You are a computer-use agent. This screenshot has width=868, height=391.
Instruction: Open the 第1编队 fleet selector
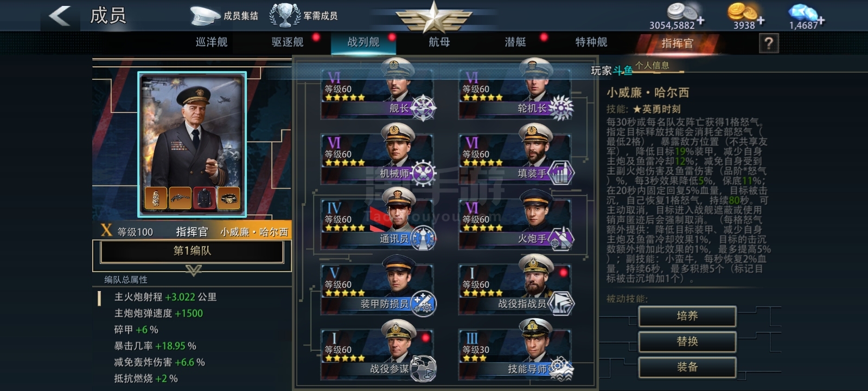pyautogui.click(x=192, y=251)
